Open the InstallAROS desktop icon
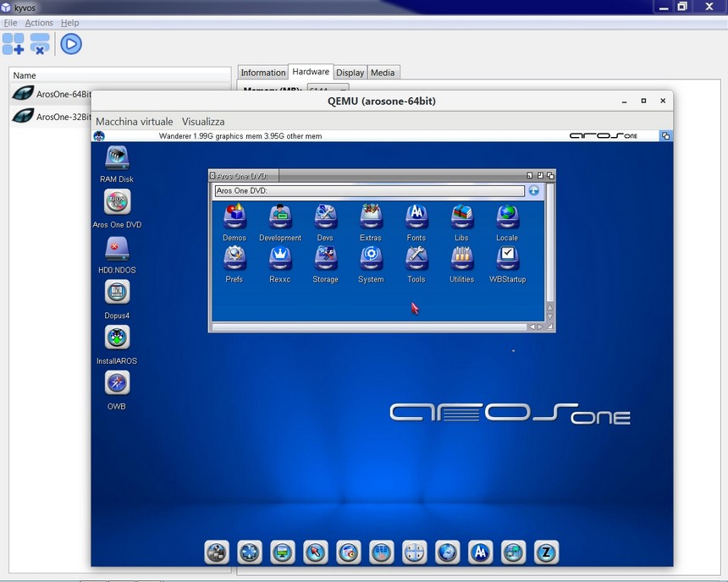 117,338
